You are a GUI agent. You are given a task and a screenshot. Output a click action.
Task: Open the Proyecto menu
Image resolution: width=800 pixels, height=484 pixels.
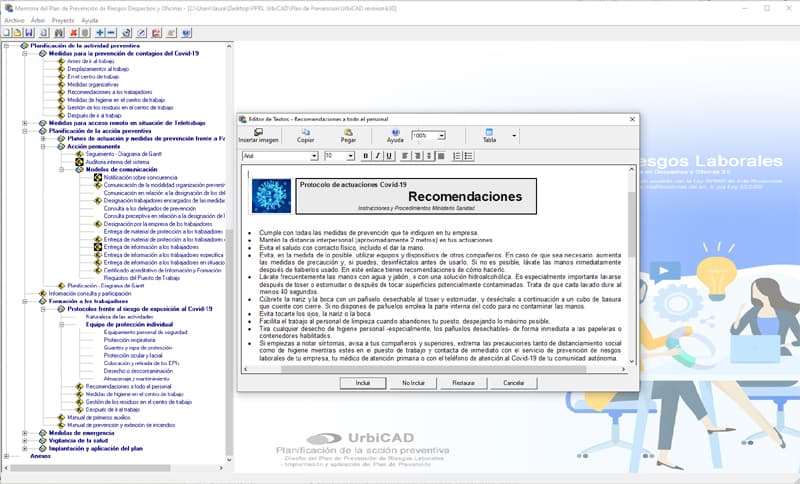point(63,20)
